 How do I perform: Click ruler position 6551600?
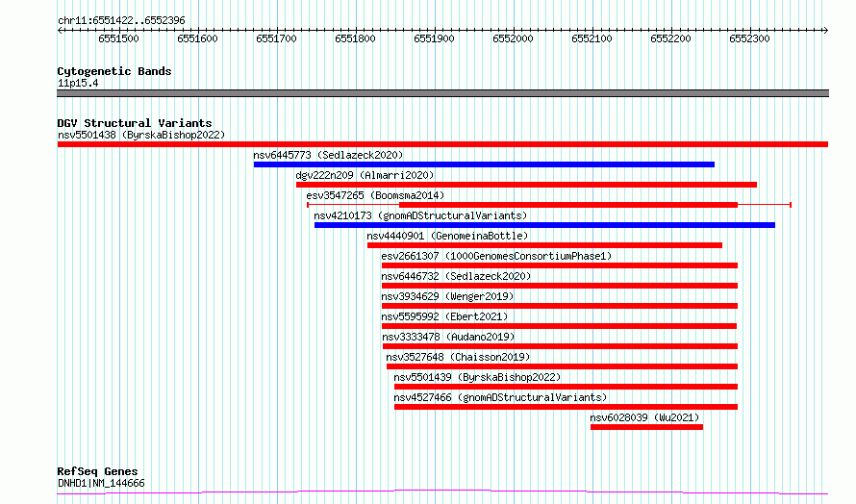click(x=197, y=38)
